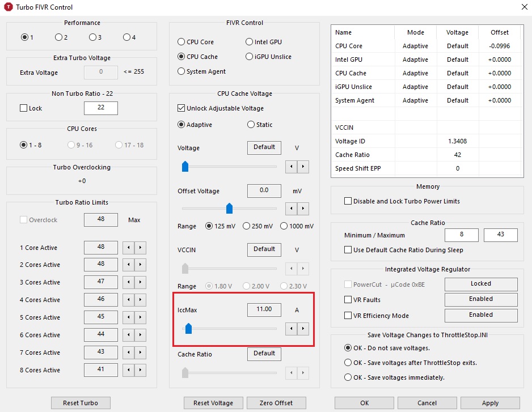Decrease the 8 Cores Active ratio
Screen dimensions: 532x412
[x=128, y=370]
